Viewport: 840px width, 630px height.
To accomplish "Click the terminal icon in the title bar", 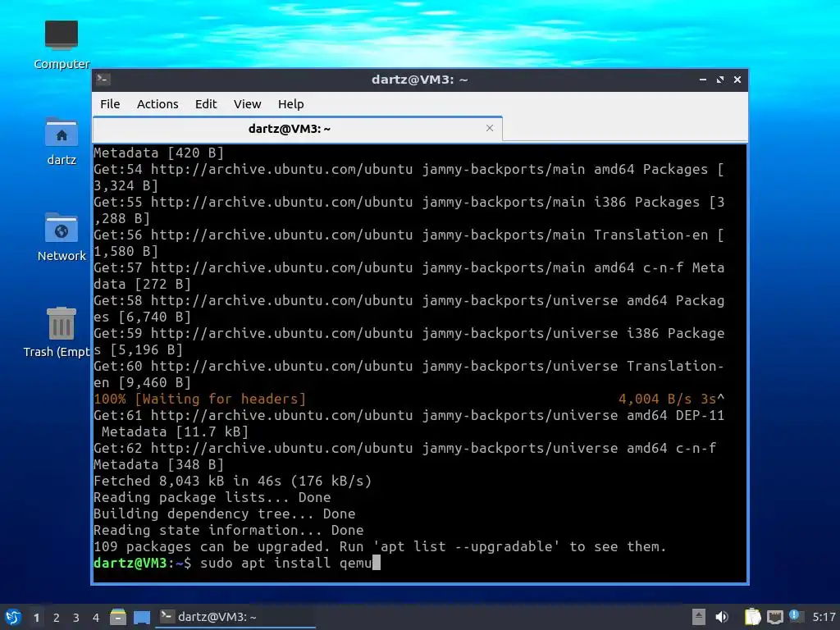I will [x=103, y=80].
